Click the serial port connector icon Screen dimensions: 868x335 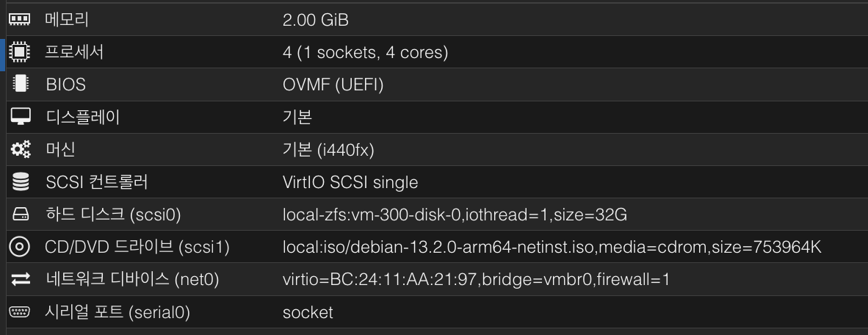(x=20, y=312)
